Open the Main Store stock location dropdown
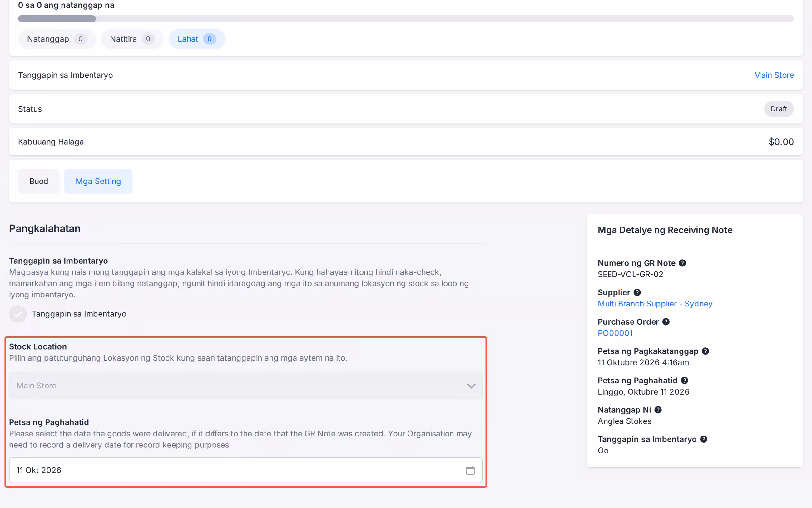Viewport: 812px width, 508px height. [245, 386]
